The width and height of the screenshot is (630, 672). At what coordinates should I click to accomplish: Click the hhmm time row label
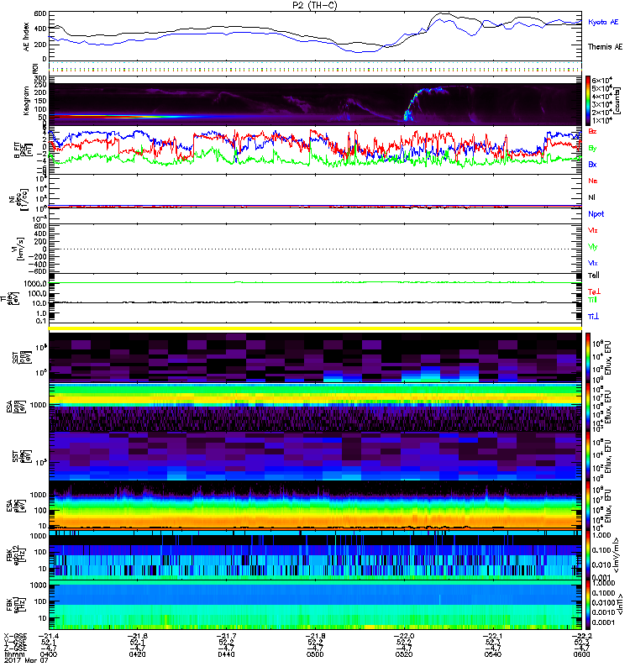13,654
